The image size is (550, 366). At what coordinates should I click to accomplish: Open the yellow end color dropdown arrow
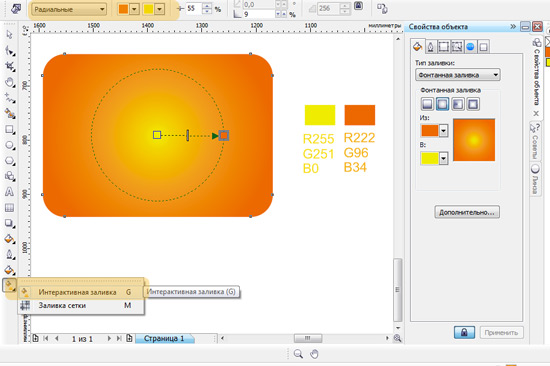[160, 9]
